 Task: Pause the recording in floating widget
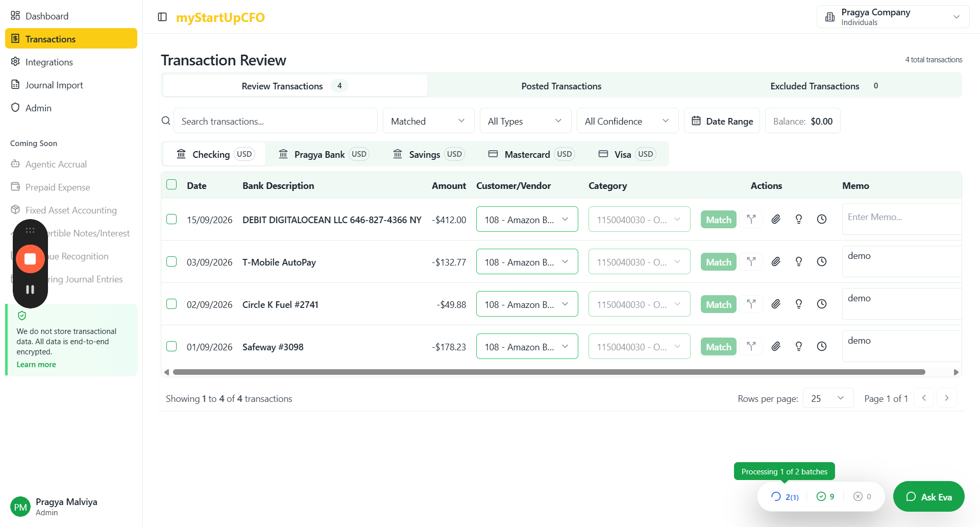coord(30,290)
